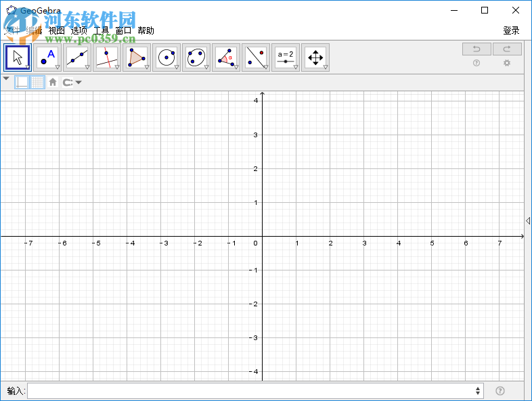Click the home standard view icon
532x401 pixels.
point(53,82)
